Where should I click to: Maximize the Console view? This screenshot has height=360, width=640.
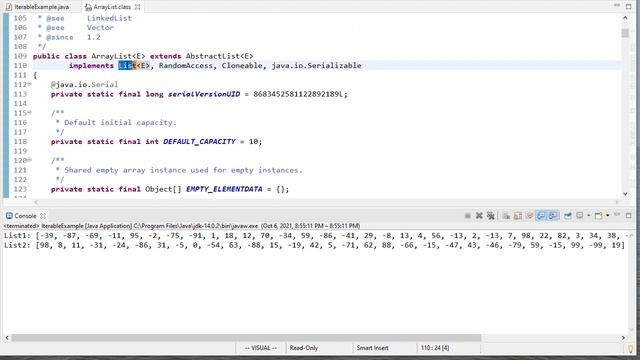pyautogui.click(x=629, y=216)
